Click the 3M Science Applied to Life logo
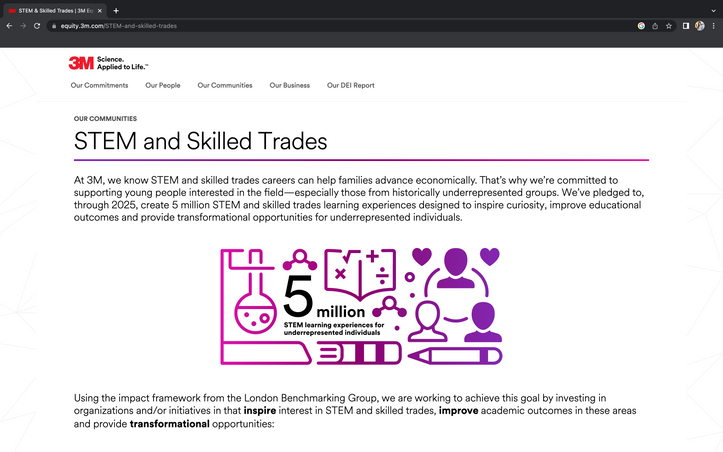 108,63
